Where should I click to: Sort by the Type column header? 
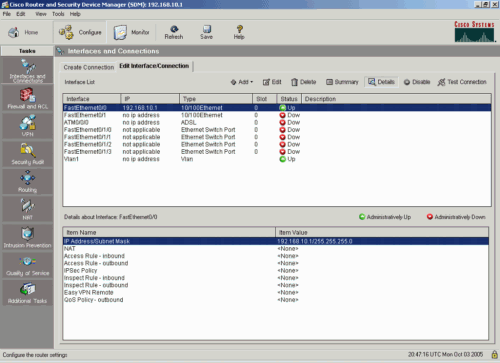216,99
